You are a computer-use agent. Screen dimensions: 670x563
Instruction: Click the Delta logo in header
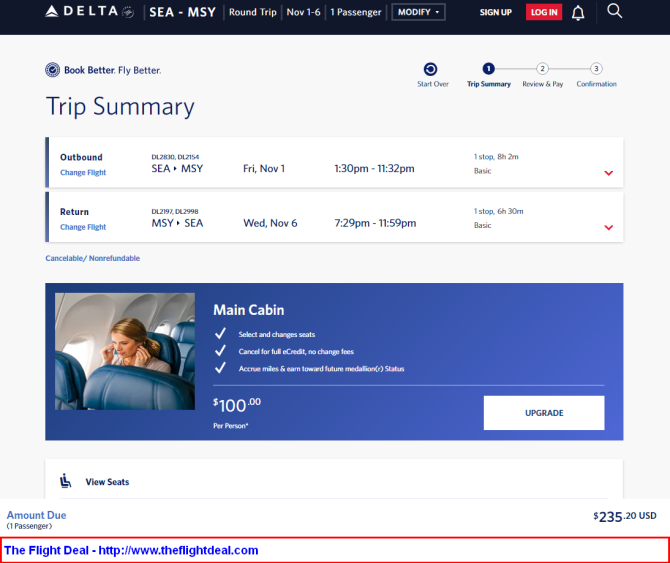(90, 12)
